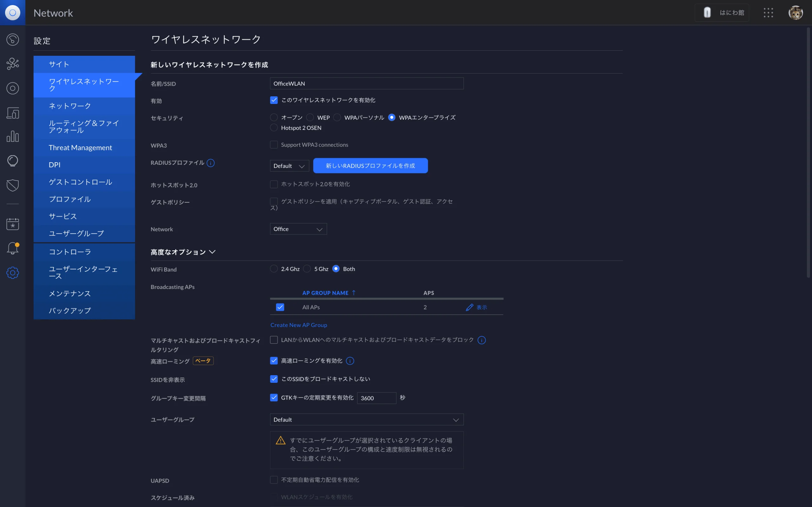Enable Support WPA3 connections checkbox

(x=274, y=145)
